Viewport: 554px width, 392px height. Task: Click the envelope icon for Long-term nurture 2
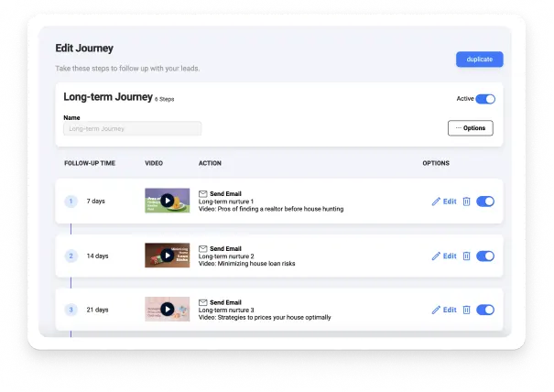point(203,248)
